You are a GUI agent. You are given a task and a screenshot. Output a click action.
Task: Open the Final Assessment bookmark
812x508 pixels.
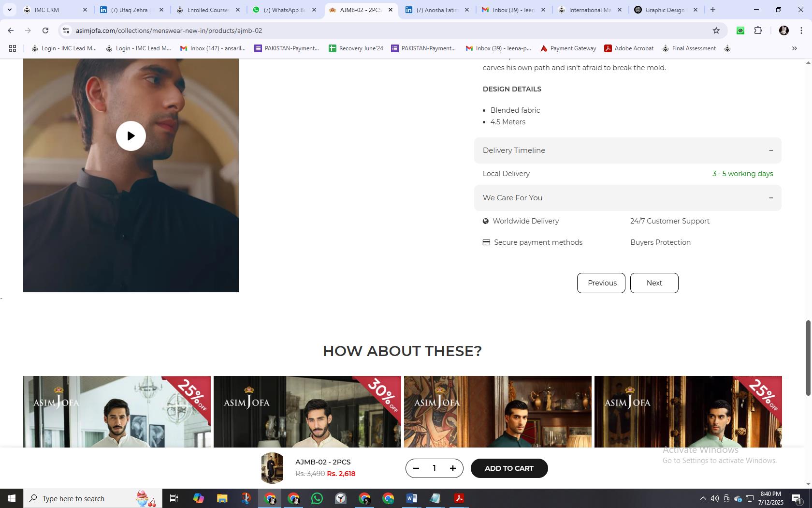coord(689,48)
